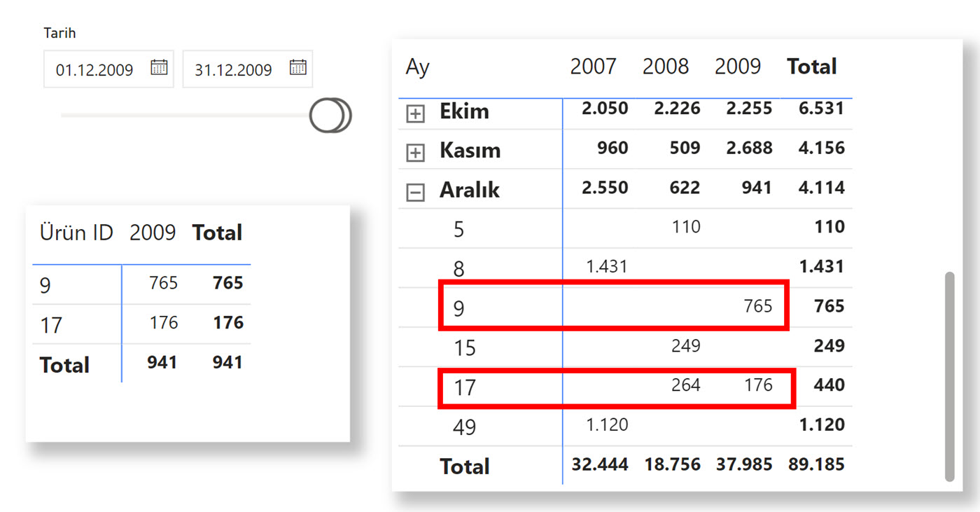The image size is (980, 512).
Task: Click the matrix vertical scrollbar
Action: click(949, 376)
